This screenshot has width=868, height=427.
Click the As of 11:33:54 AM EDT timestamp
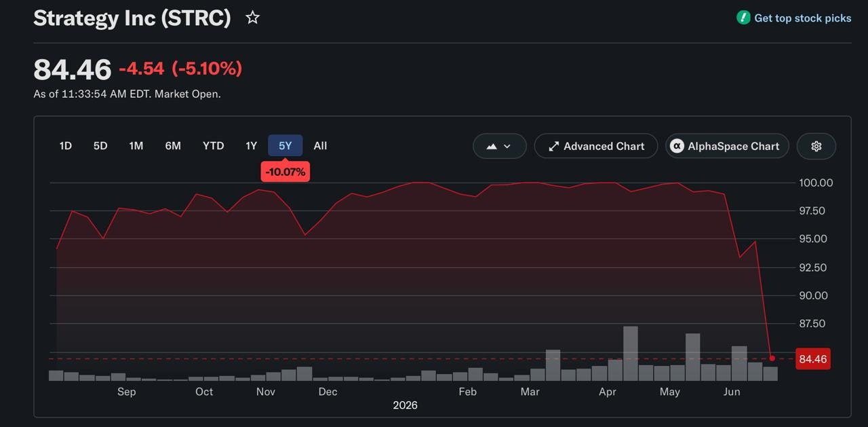(x=127, y=94)
